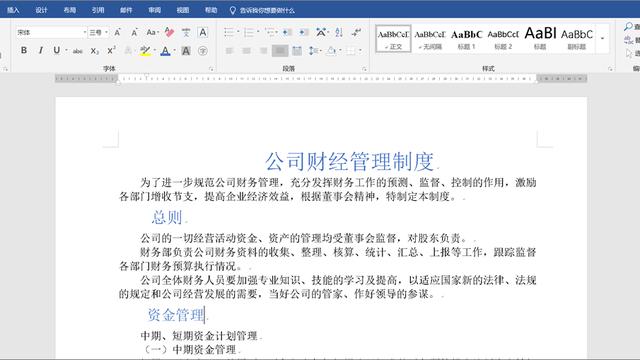
Task: Click the Borders icon
Action: pyautogui.click(x=351, y=51)
